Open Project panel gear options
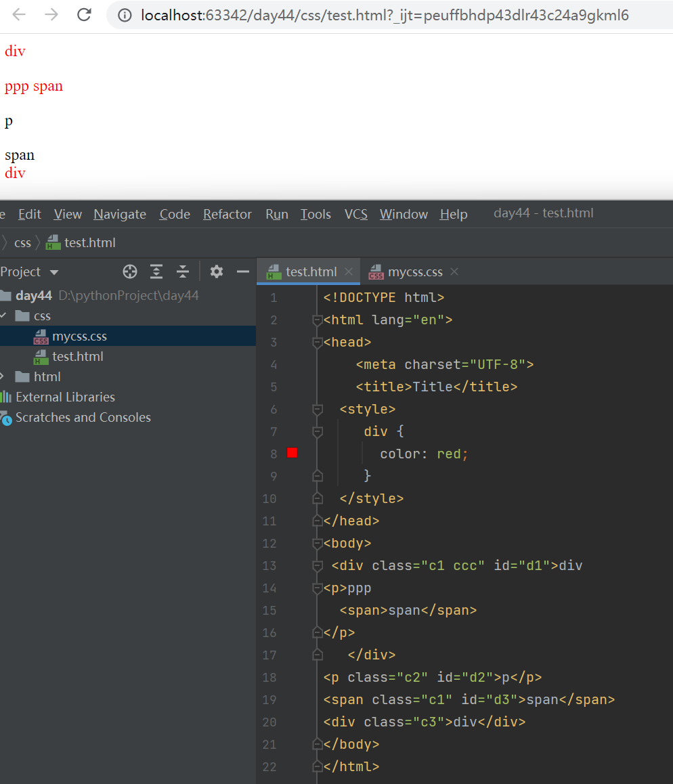Image resolution: width=673 pixels, height=784 pixels. [x=217, y=271]
